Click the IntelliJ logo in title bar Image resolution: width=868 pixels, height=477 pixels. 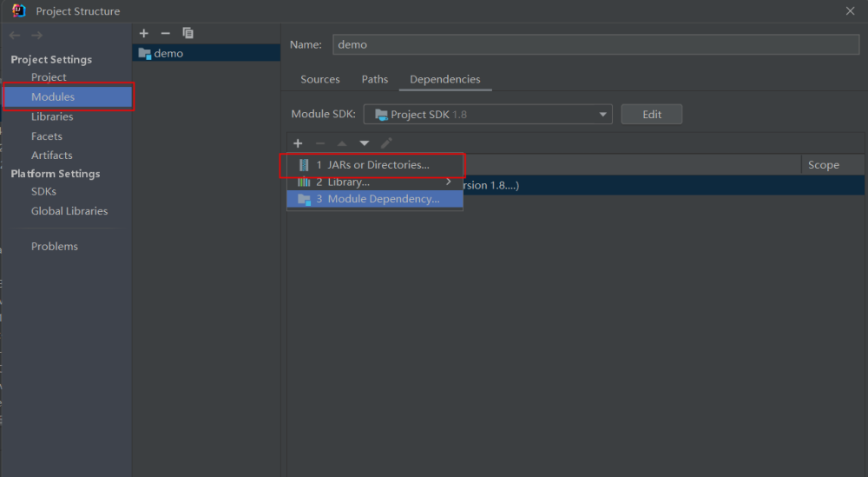19,10
